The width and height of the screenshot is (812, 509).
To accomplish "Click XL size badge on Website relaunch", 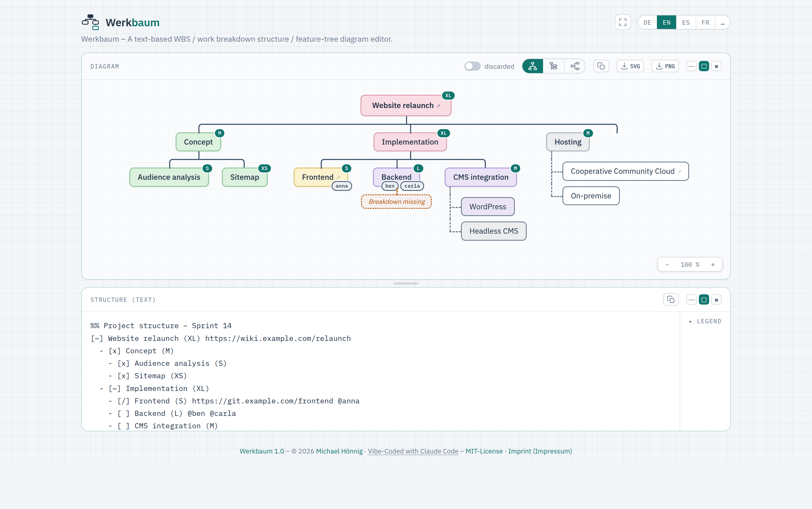I will [x=448, y=96].
